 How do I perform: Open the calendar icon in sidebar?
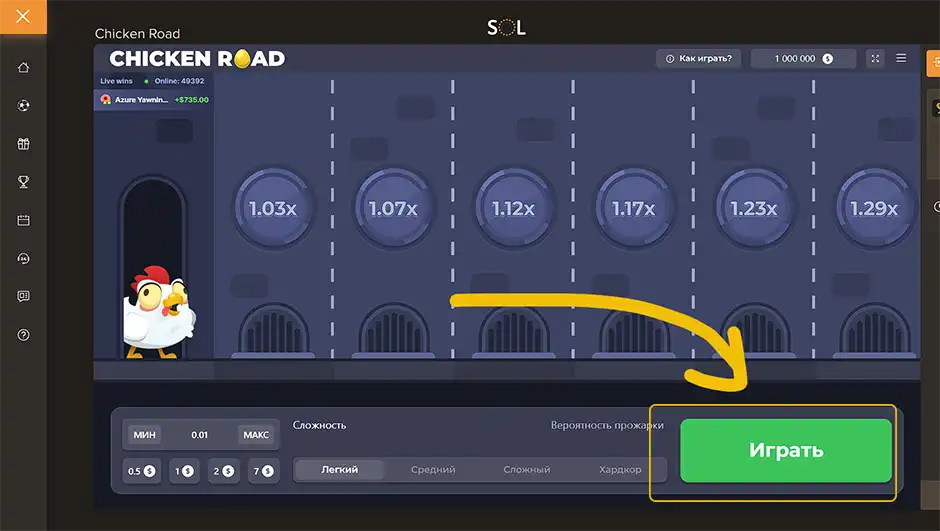coord(23,220)
